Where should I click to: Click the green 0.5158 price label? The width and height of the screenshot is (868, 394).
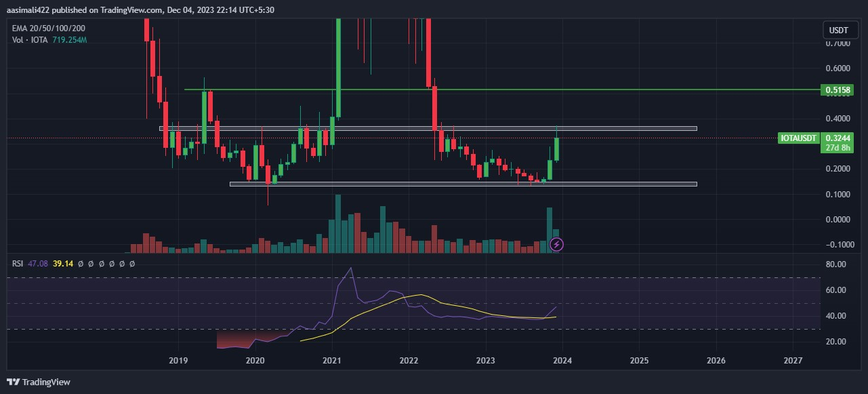click(x=838, y=90)
